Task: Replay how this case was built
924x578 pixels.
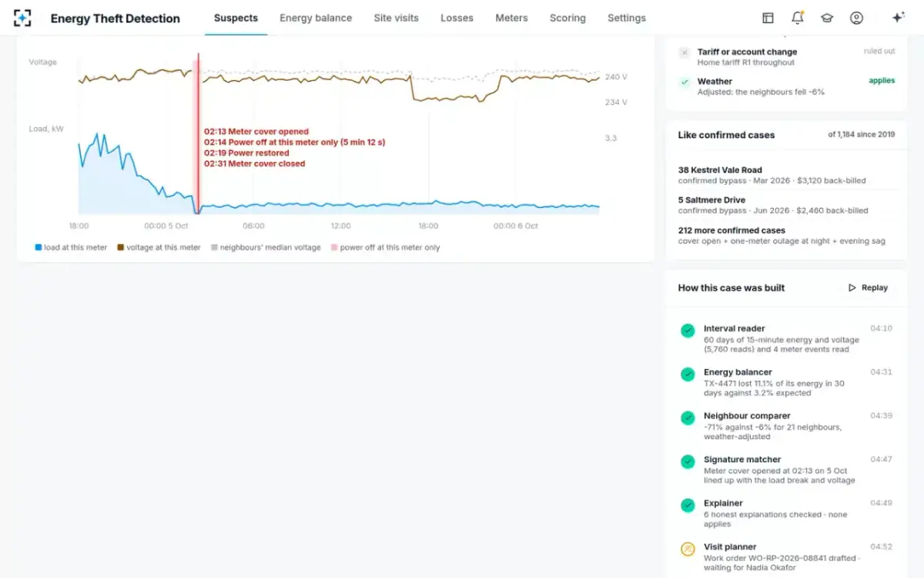Action: tap(868, 287)
